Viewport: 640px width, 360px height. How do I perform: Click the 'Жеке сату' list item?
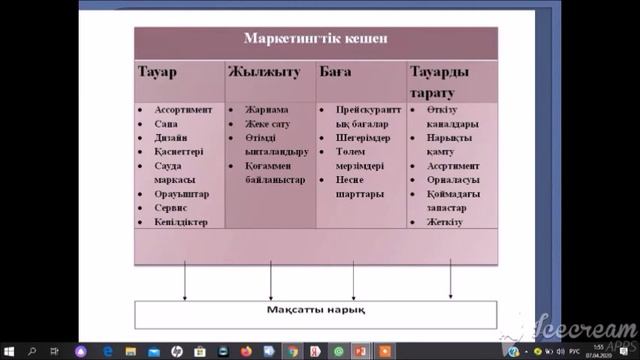(x=267, y=124)
